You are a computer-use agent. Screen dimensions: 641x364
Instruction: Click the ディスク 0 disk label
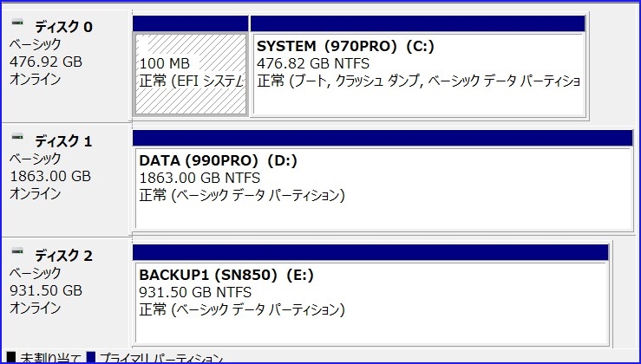63,27
